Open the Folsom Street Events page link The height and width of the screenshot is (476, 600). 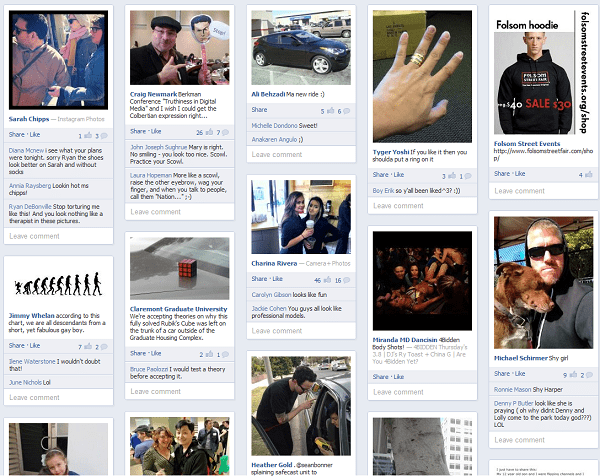click(527, 143)
